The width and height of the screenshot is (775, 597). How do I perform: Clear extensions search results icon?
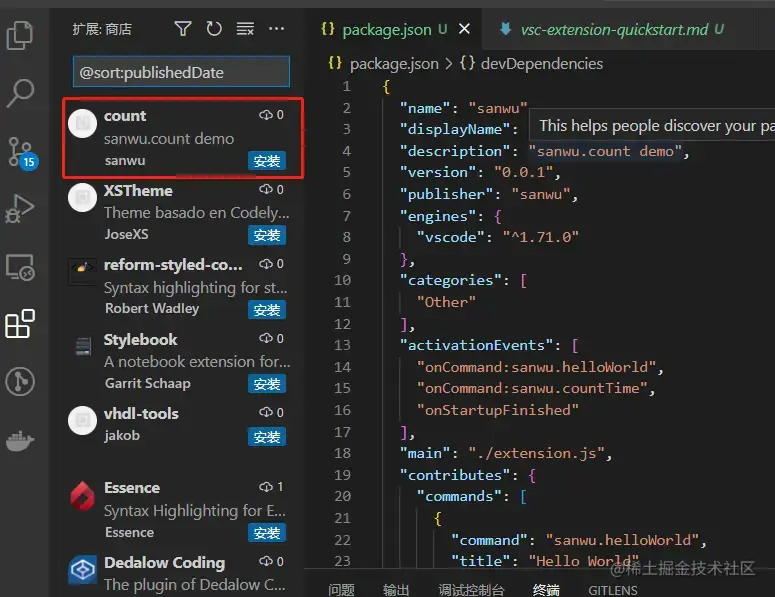pos(245,29)
